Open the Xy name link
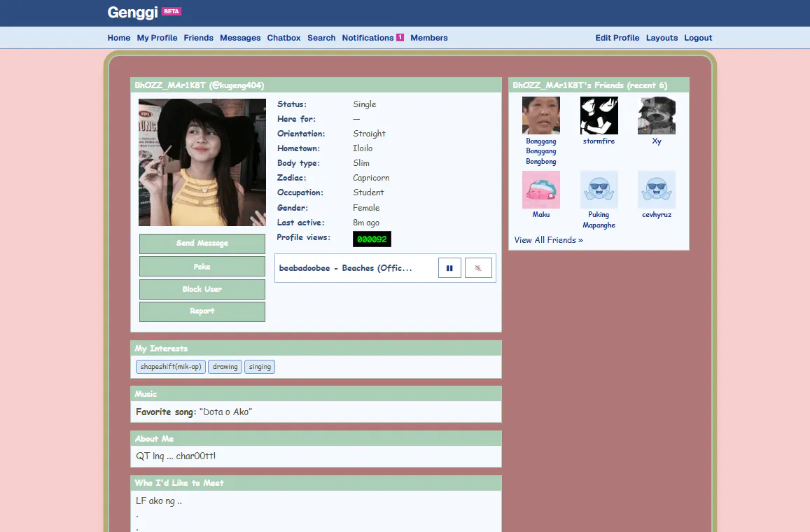The height and width of the screenshot is (532, 810). pyautogui.click(x=657, y=141)
